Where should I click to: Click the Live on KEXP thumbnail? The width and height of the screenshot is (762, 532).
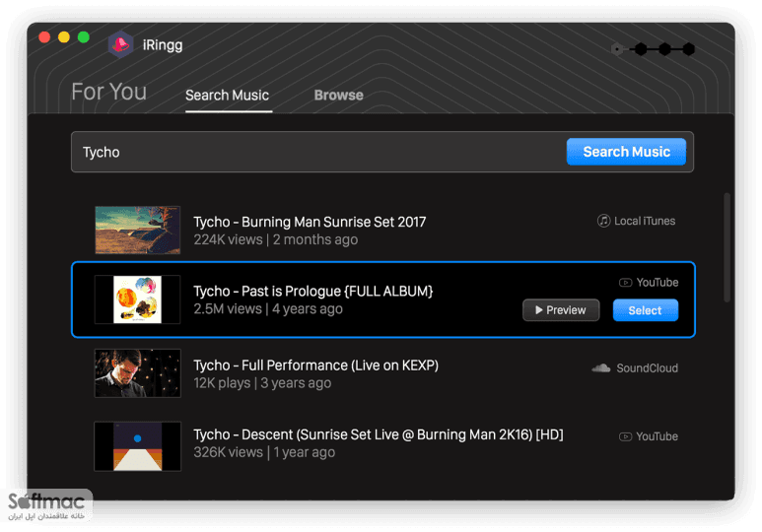coord(138,373)
